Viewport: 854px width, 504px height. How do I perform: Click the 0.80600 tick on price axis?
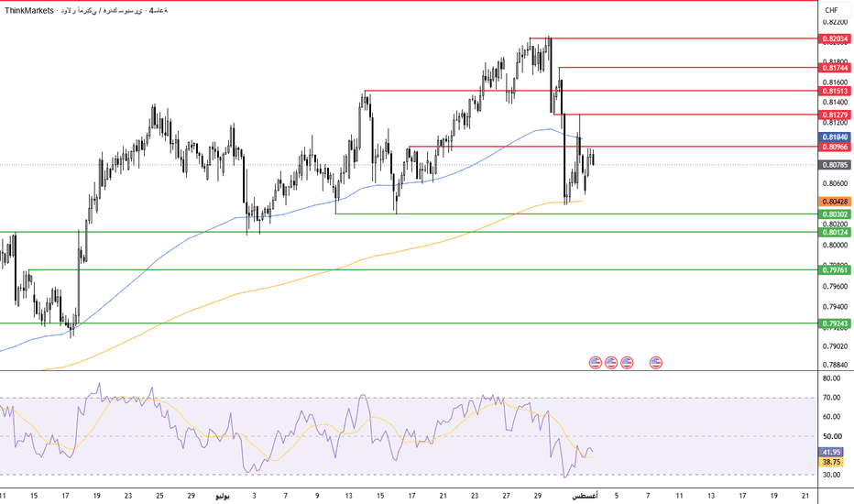[x=836, y=183]
